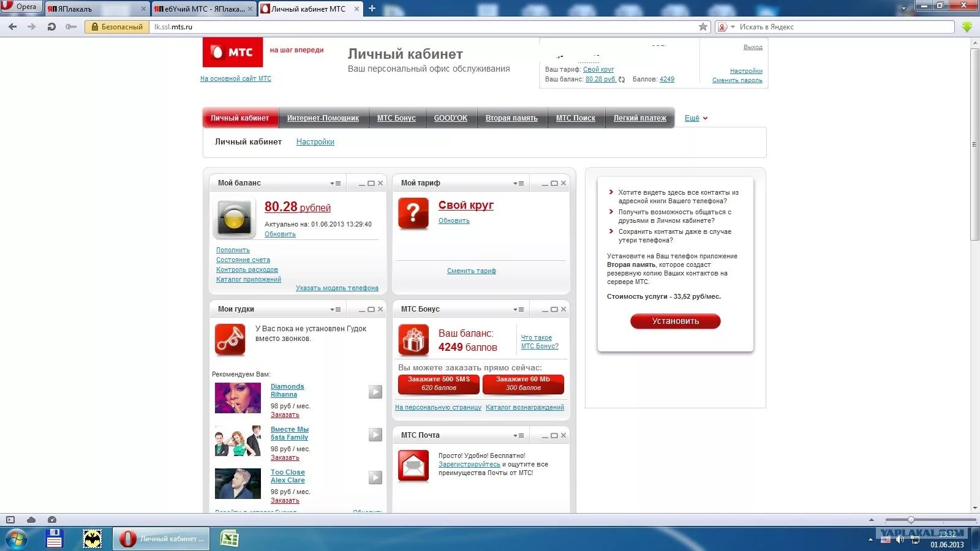Open Excel from the taskbar
Viewport: 980px width, 551px height.
[x=229, y=539]
